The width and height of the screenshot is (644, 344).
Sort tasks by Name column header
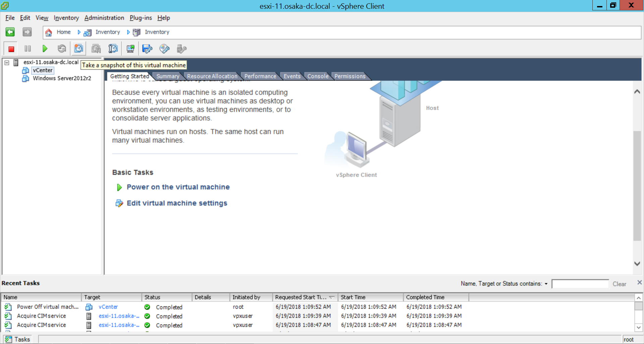tap(41, 297)
